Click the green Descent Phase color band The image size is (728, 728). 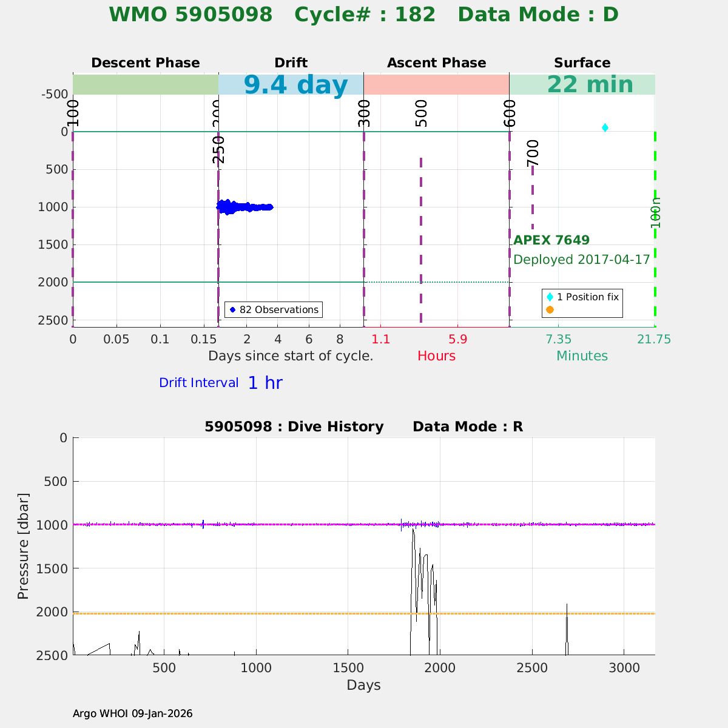(x=145, y=84)
